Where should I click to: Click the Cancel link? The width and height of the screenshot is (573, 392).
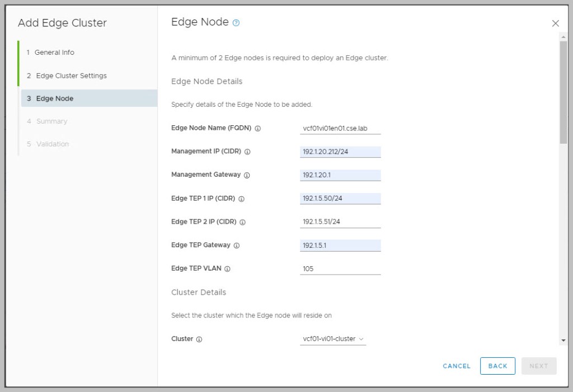pos(457,366)
